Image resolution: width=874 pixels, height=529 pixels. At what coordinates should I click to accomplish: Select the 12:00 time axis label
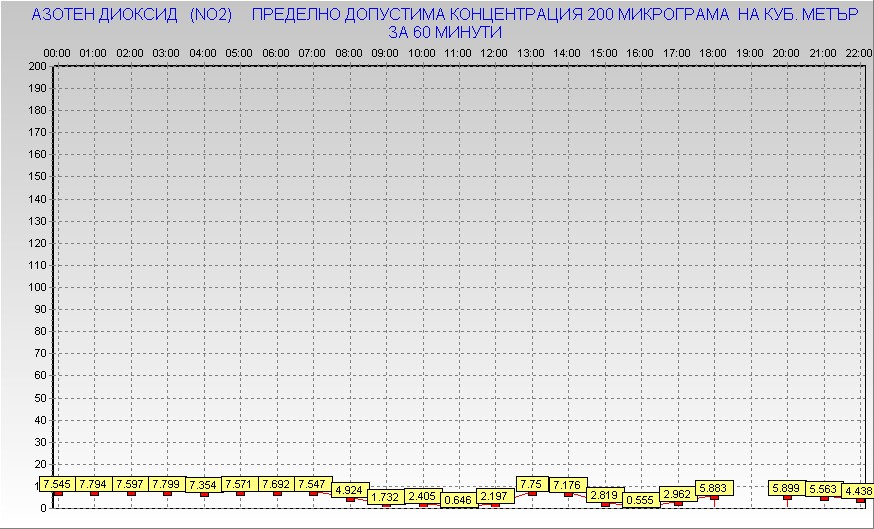[x=494, y=52]
